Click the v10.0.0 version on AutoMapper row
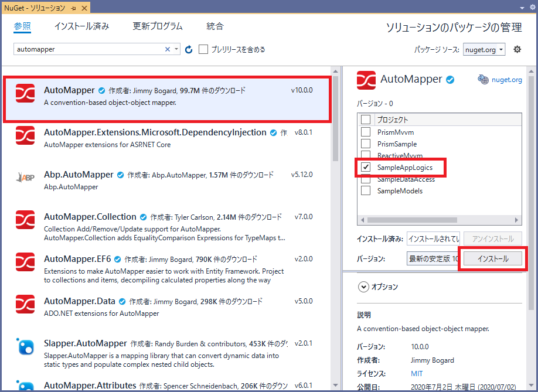The image size is (538, 392). (x=302, y=90)
